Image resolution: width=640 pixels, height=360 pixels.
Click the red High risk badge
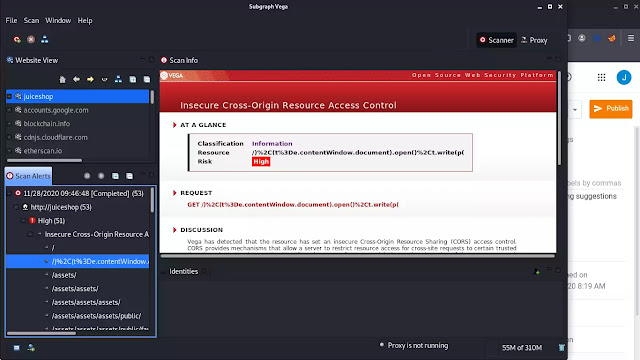pos(261,162)
